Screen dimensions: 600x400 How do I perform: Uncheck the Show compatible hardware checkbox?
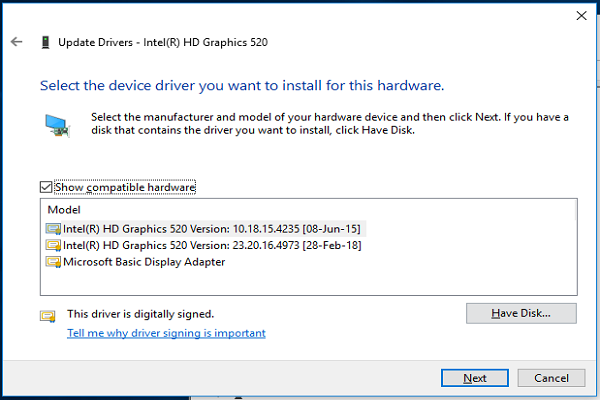click(x=45, y=187)
